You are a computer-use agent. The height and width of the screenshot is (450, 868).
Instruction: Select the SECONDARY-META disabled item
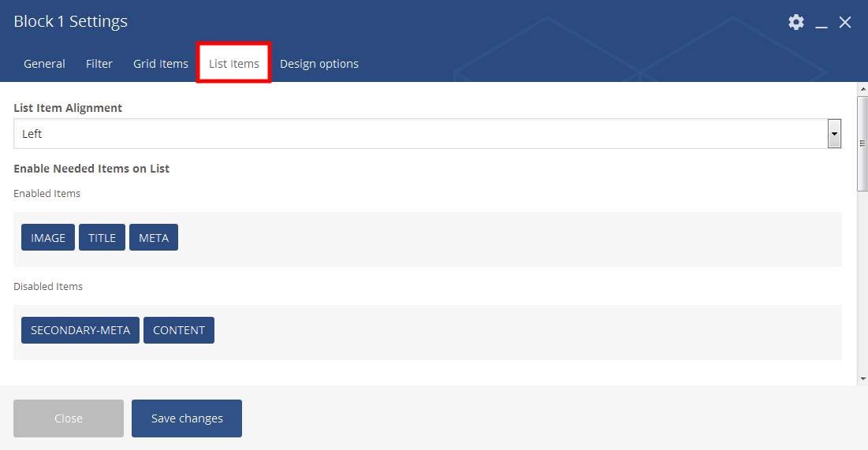tap(80, 330)
